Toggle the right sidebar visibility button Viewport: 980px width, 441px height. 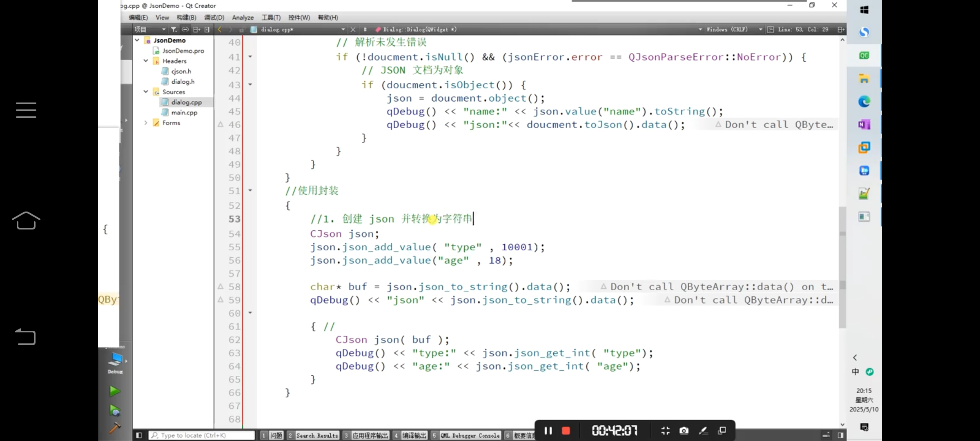tap(840, 435)
